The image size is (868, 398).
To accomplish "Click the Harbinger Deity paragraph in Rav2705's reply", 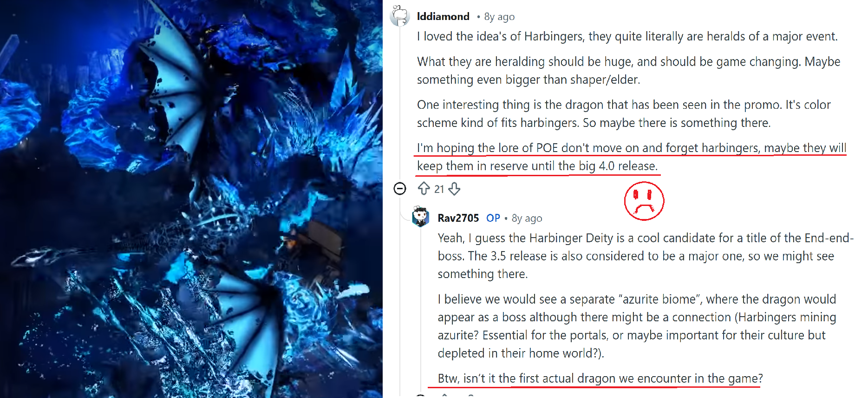I will coord(646,256).
